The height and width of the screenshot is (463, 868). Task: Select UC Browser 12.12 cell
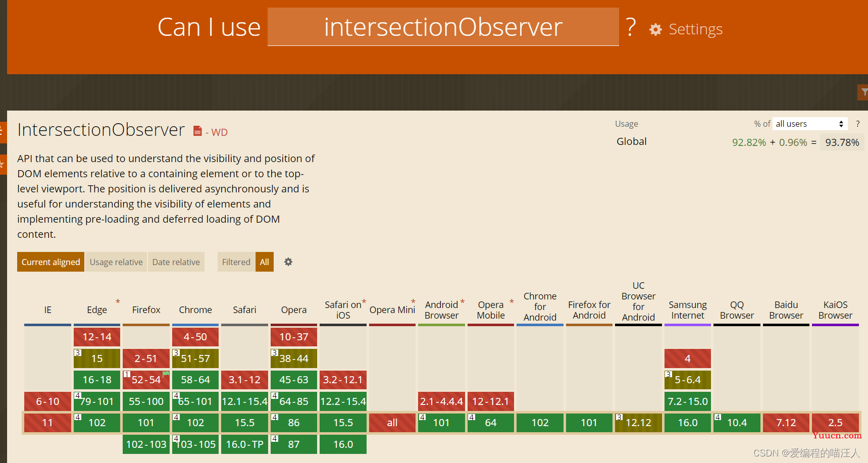[x=639, y=423]
